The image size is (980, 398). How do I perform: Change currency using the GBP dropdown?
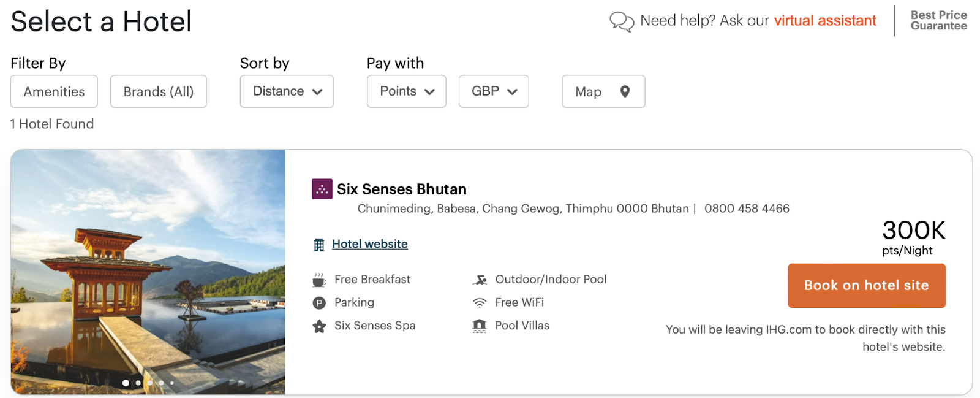pos(493,91)
